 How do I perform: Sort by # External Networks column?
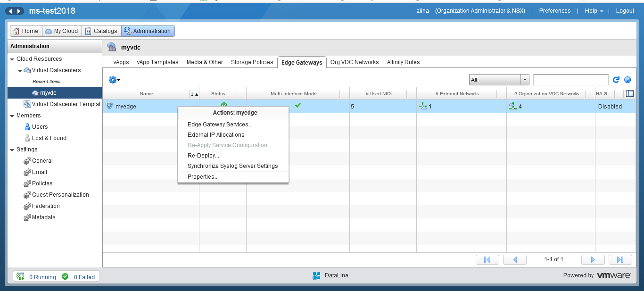click(457, 93)
